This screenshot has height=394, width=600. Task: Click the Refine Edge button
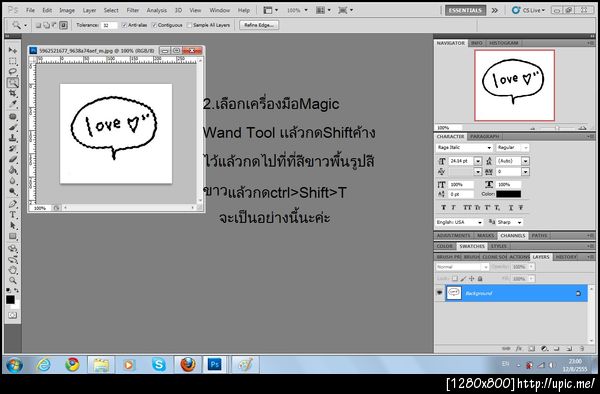[x=259, y=25]
